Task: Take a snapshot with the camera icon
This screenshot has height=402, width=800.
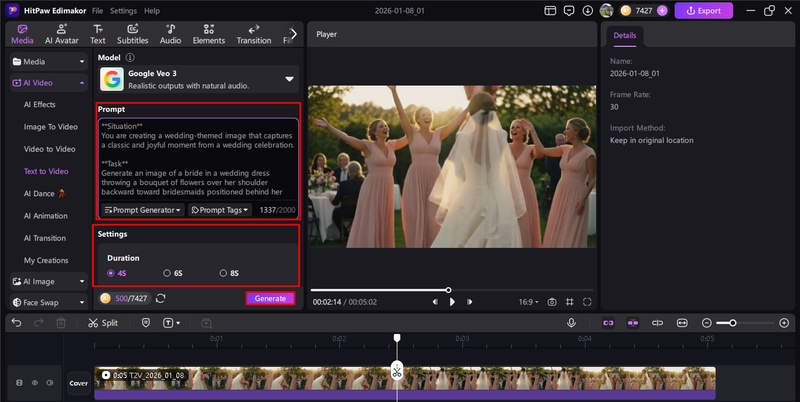Action: point(552,301)
